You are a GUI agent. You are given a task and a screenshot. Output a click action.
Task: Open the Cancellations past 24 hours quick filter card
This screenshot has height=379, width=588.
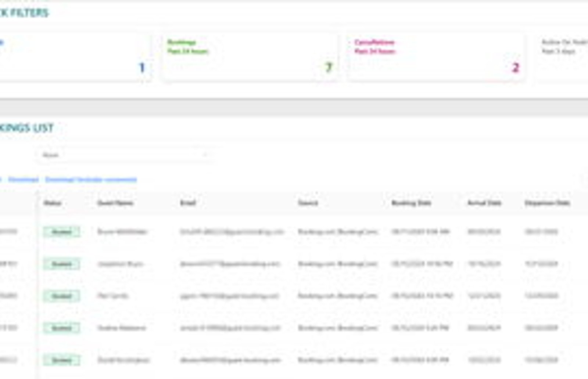[x=437, y=57]
